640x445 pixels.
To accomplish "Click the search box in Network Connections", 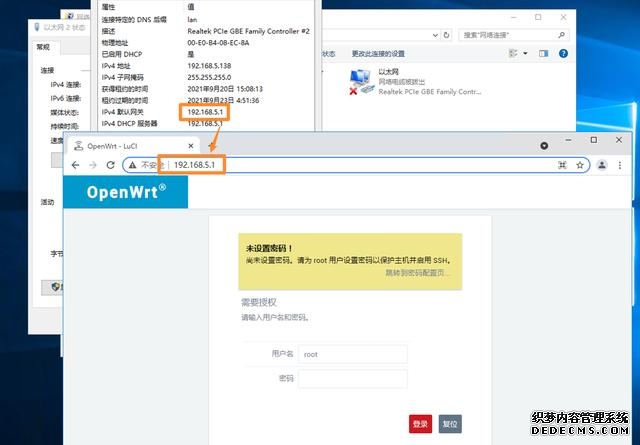I will click(514, 35).
